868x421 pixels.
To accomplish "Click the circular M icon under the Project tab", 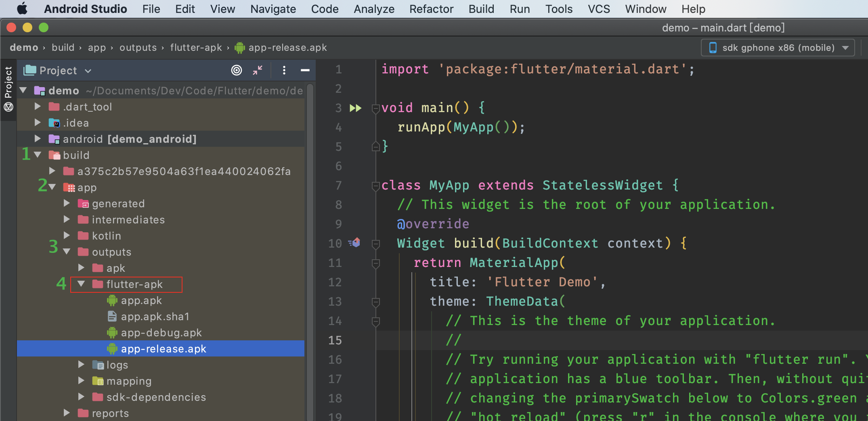I will 8,107.
